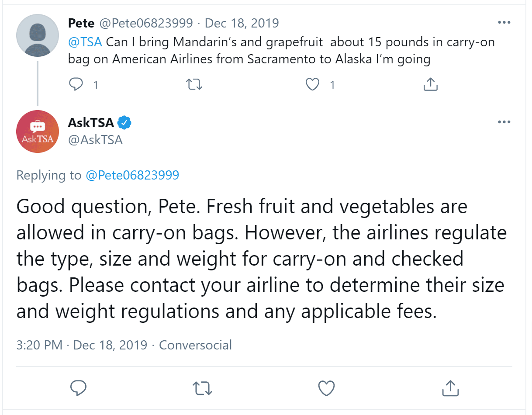Image resolution: width=532 pixels, height=415 pixels.
Task: Open the 3:20 PM timestamp link
Action: click(39, 345)
